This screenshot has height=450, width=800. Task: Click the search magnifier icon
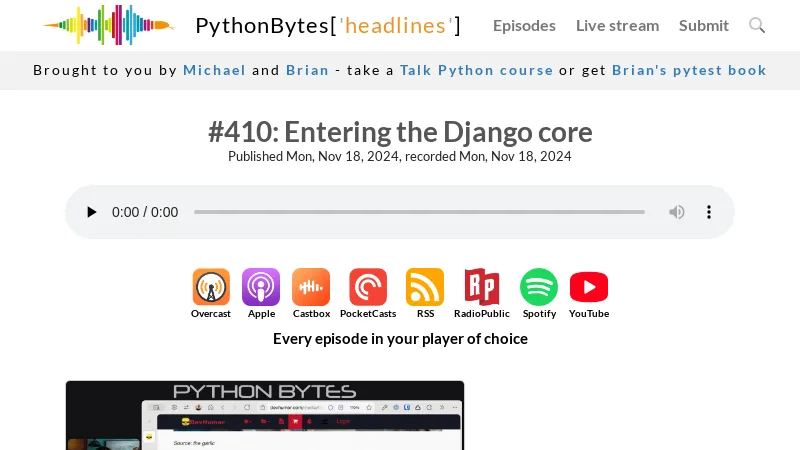757,25
